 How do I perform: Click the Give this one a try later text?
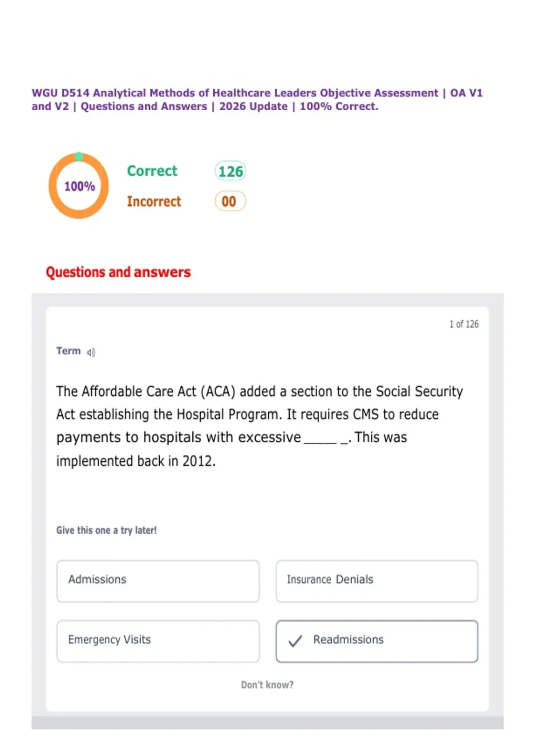point(106,530)
